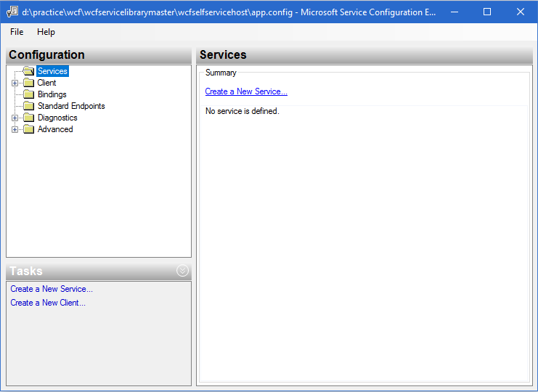Image resolution: width=538 pixels, height=392 pixels.
Task: Click the folder icon beside Diagnostics
Action: [x=28, y=118]
